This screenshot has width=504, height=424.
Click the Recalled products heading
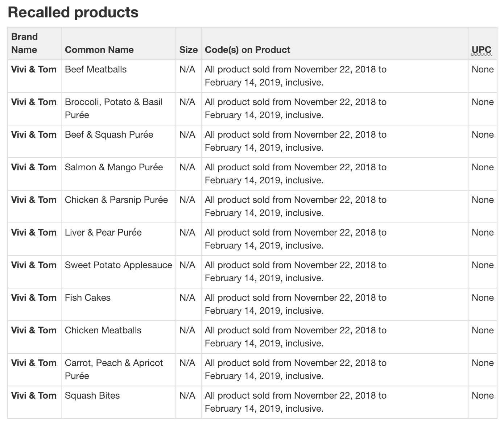(x=73, y=12)
